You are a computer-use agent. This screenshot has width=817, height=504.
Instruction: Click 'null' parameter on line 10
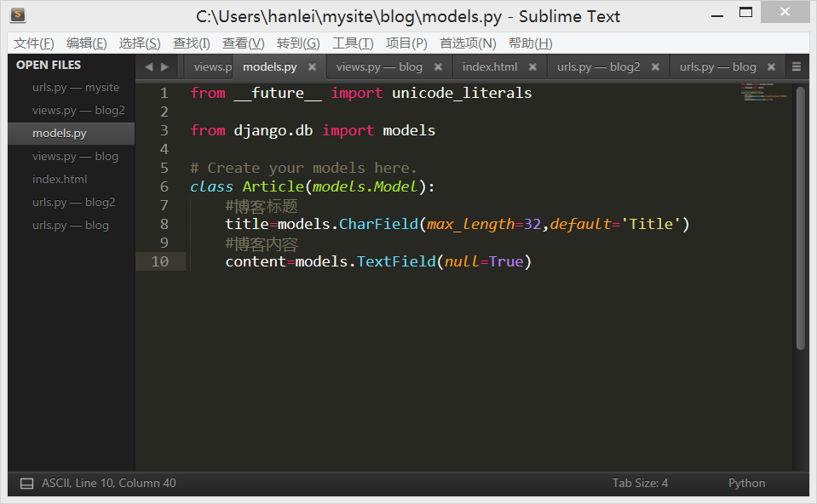(x=462, y=262)
